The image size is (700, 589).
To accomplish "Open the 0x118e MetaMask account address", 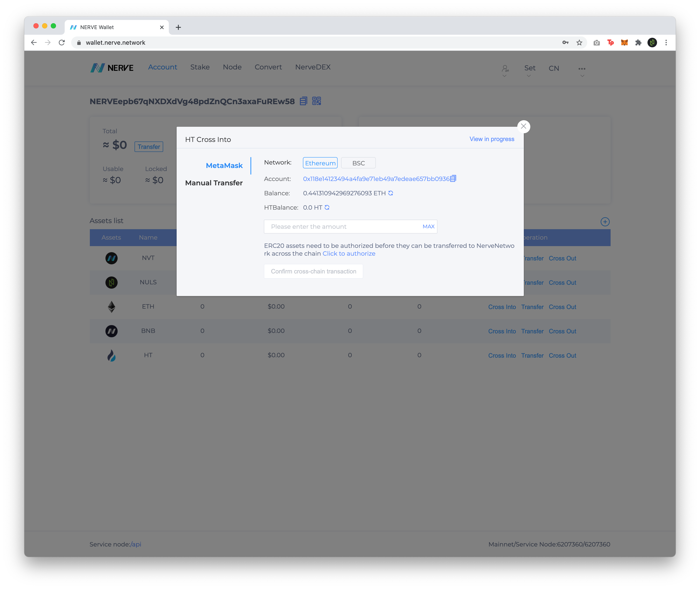I will click(376, 179).
